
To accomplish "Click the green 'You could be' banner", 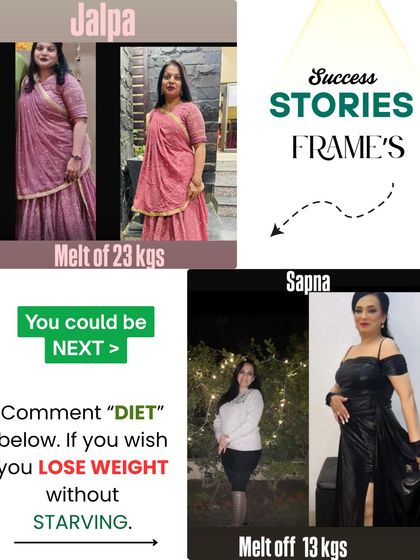I will 86,321.
